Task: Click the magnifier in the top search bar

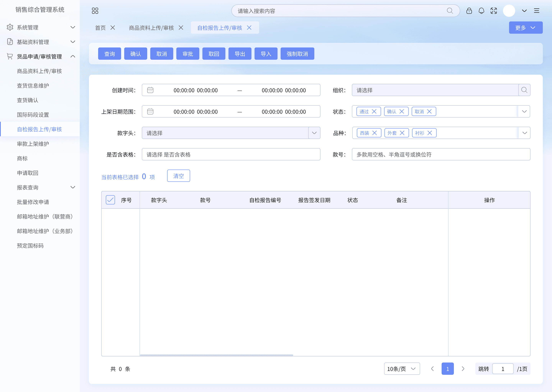Action: tap(450, 11)
